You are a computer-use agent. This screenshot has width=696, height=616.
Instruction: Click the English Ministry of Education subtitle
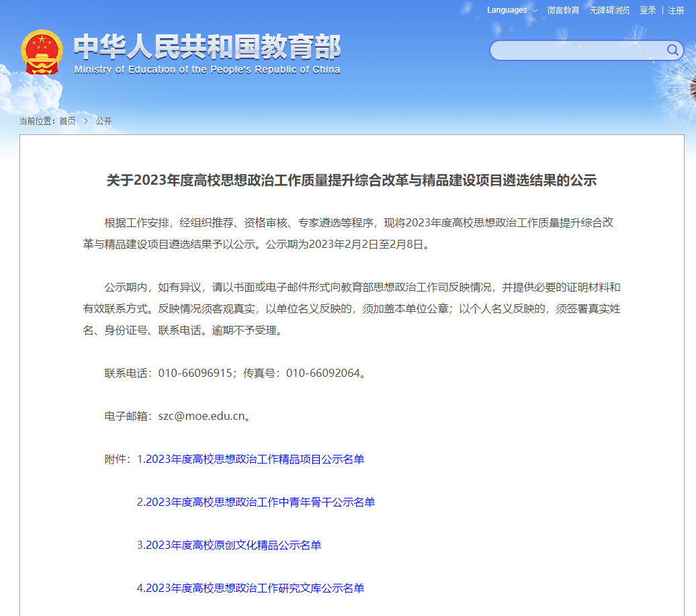click(x=207, y=70)
